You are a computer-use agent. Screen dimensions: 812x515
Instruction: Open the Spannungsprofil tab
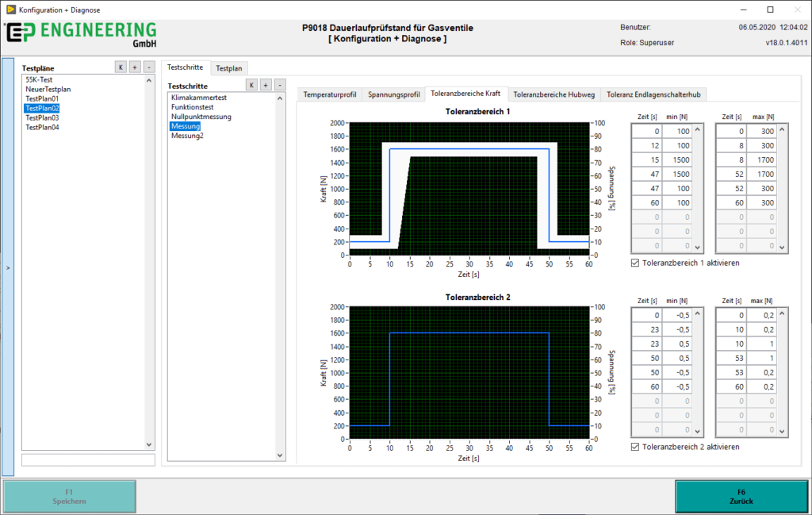[393, 94]
